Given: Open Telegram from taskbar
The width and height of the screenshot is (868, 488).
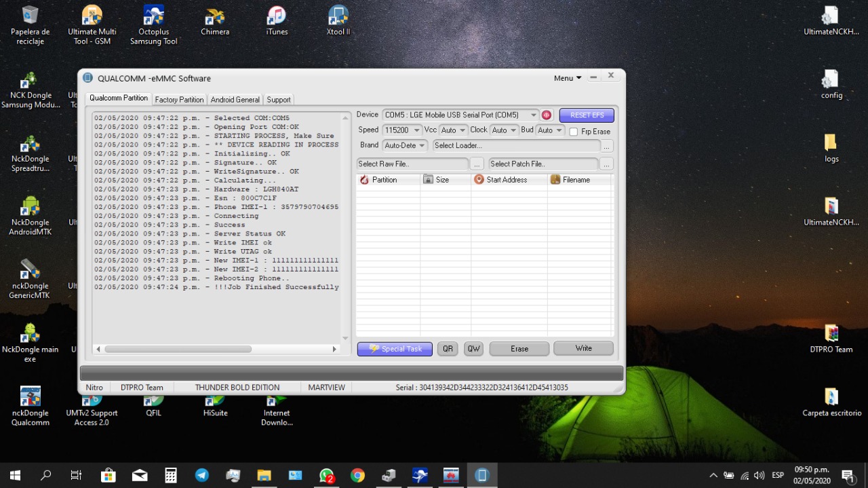Looking at the screenshot, I should pos(202,475).
